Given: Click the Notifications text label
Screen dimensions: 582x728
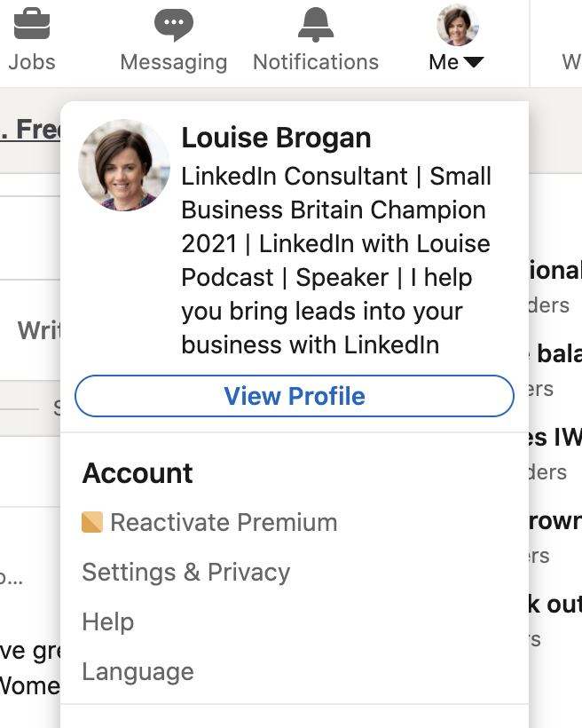Looking at the screenshot, I should point(316,62).
